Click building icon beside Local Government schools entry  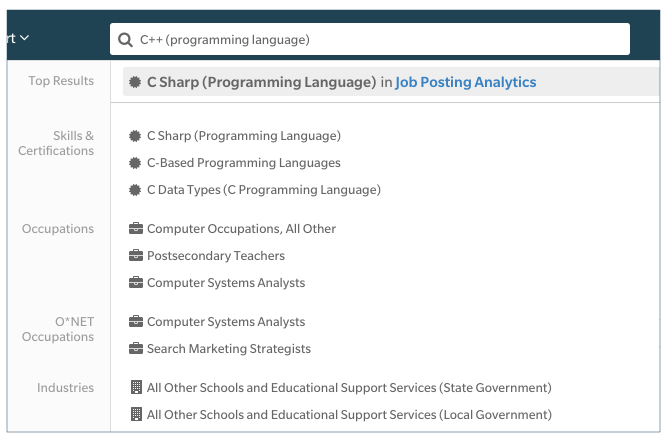point(136,414)
